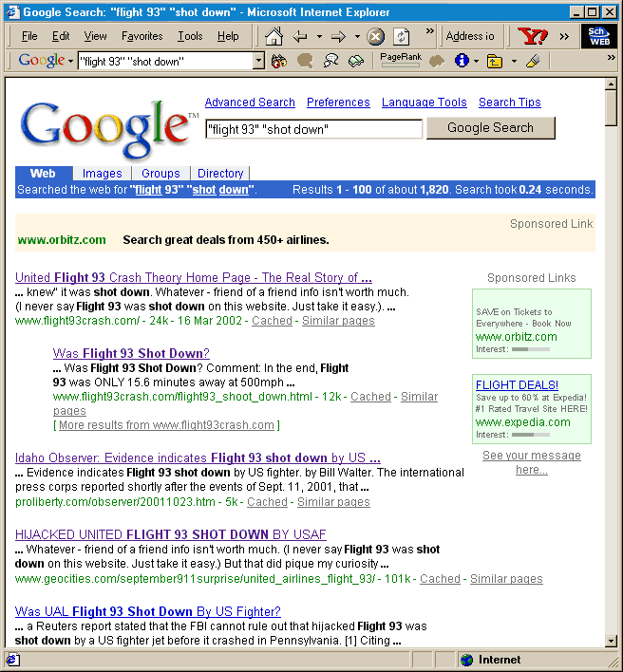Viewport: 623px width, 672px height.
Task: Open the Edit menu
Action: pyautogui.click(x=61, y=36)
